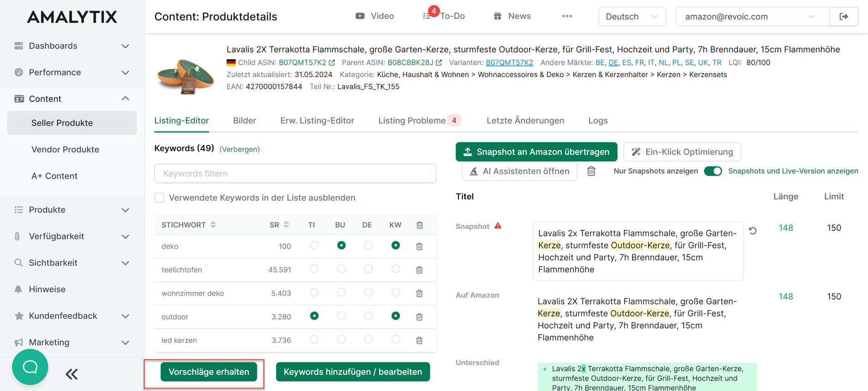Delete the wohnzimmer deko keyword row

pos(419,294)
